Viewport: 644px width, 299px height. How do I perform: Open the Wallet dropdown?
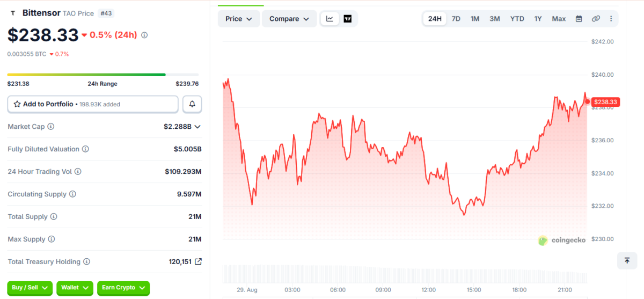click(x=75, y=288)
